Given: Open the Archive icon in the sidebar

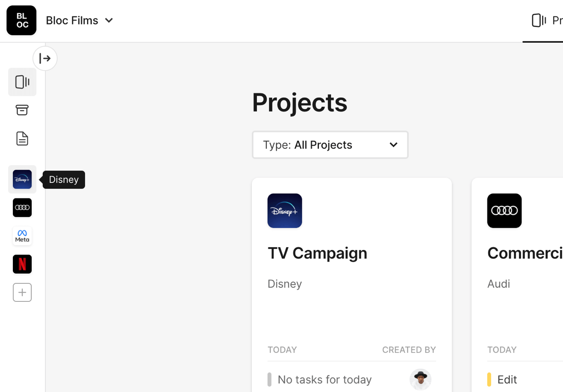Looking at the screenshot, I should point(22,110).
